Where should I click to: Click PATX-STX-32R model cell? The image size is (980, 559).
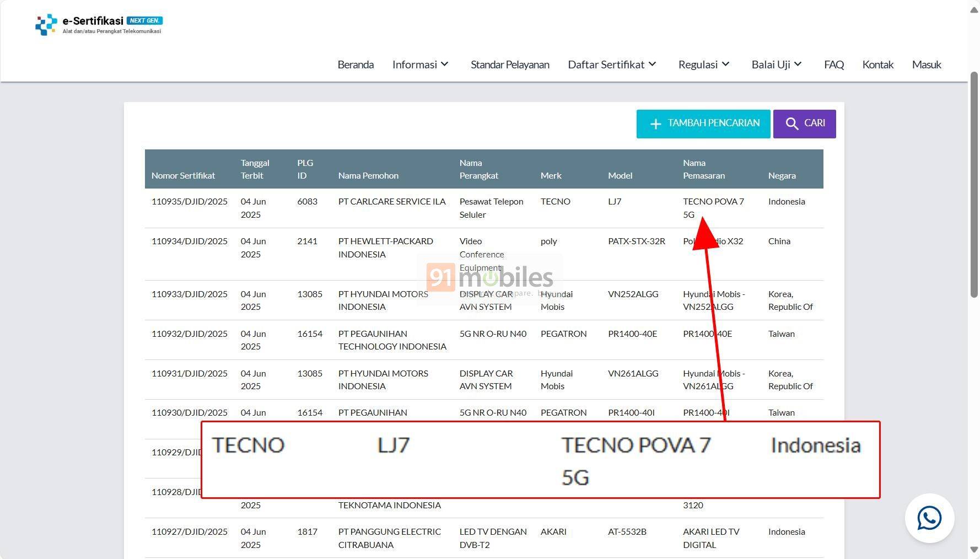[637, 241]
